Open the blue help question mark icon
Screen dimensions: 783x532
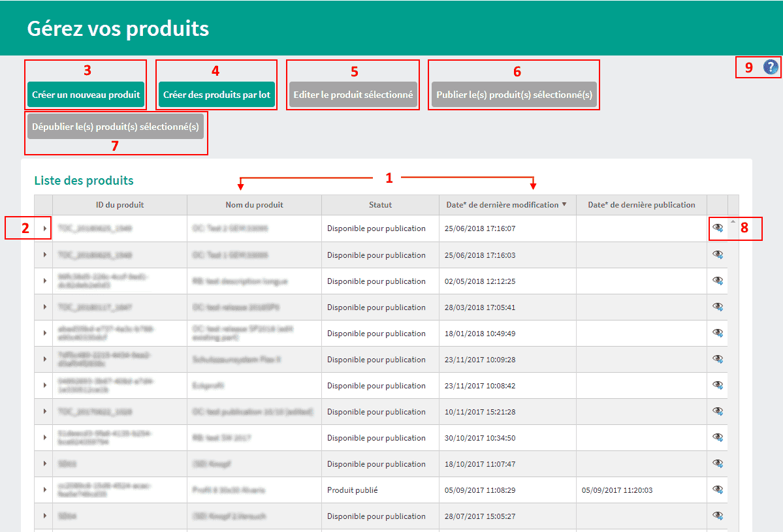pos(771,67)
